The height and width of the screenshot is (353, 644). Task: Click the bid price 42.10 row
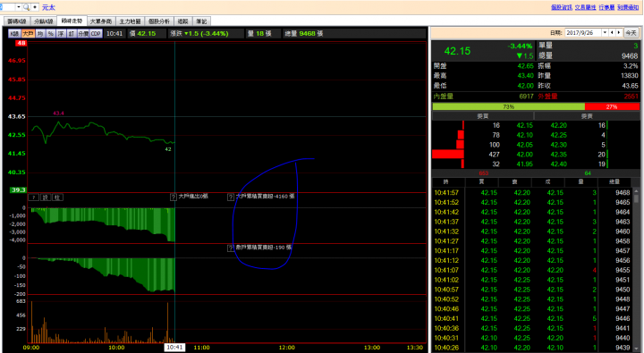[x=524, y=135]
